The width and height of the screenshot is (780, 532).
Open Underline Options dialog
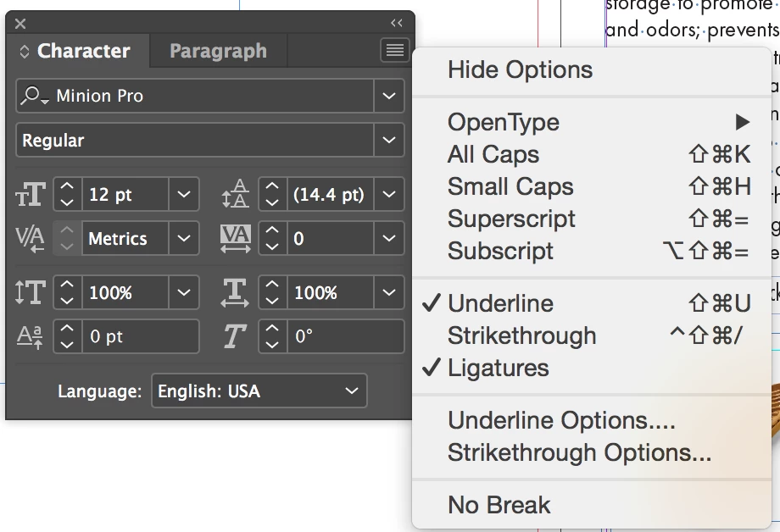(592, 421)
